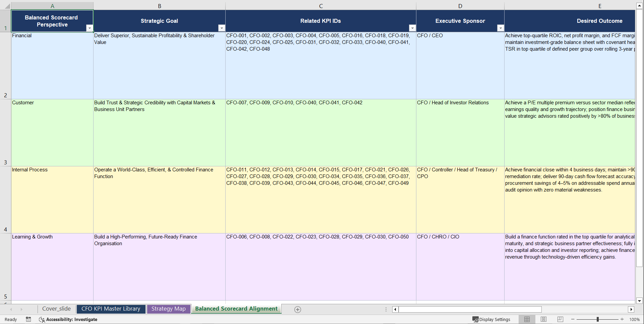This screenshot has height=324, width=644.
Task: Open Display Settings in status bar
Action: [x=491, y=319]
